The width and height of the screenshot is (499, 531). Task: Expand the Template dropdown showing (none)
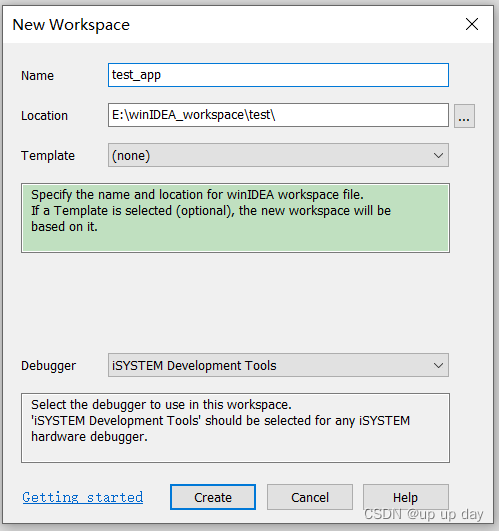coord(278,155)
